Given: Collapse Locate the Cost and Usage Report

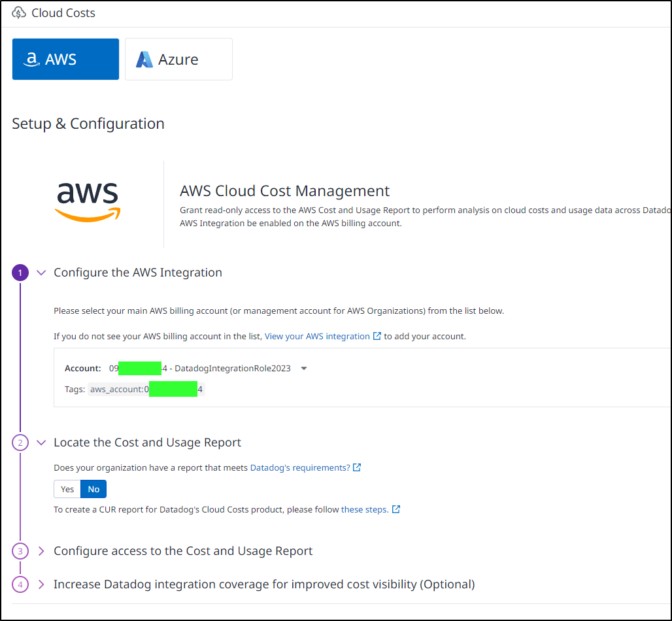Looking at the screenshot, I should click(x=41, y=443).
